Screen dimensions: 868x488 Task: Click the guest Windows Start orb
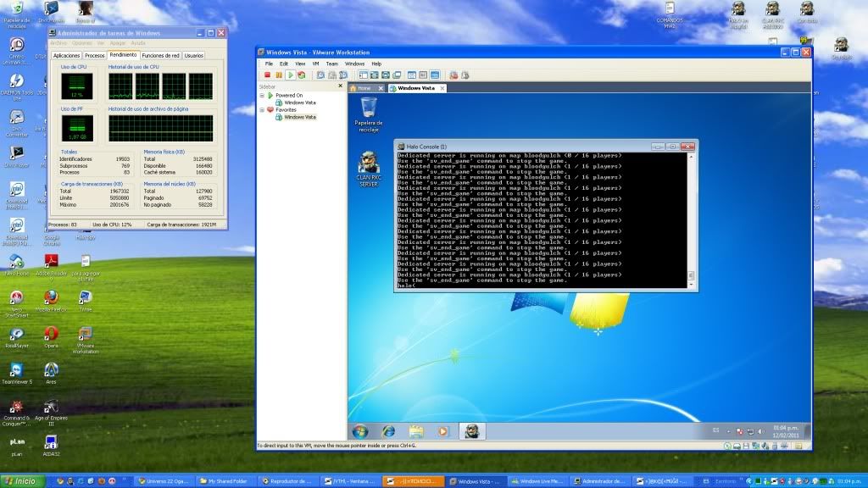tap(359, 431)
